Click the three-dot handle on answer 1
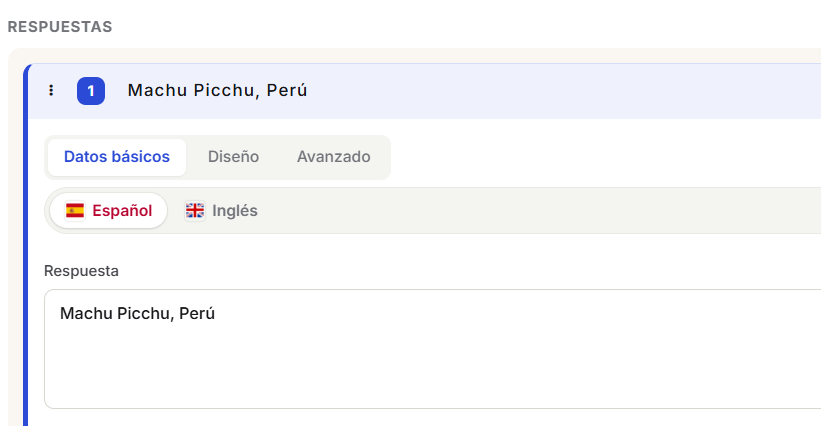Viewport: 821px width, 426px height. [x=51, y=91]
